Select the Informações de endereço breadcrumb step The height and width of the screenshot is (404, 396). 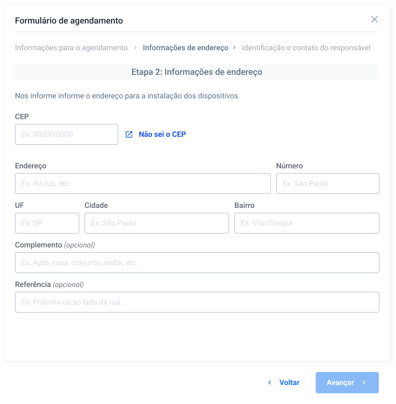coord(185,48)
